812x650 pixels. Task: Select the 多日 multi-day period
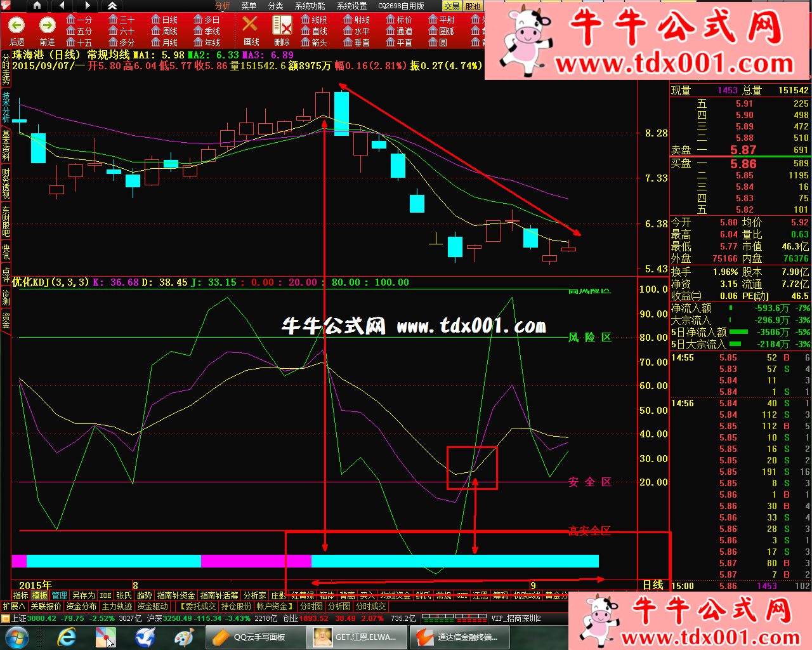[206, 20]
